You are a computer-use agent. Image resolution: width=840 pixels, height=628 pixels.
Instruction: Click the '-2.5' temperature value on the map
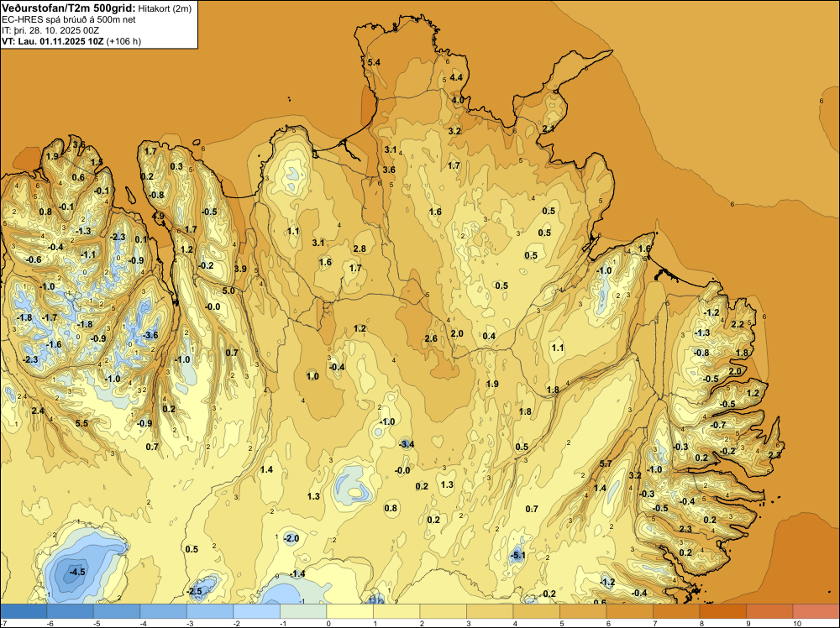click(194, 592)
